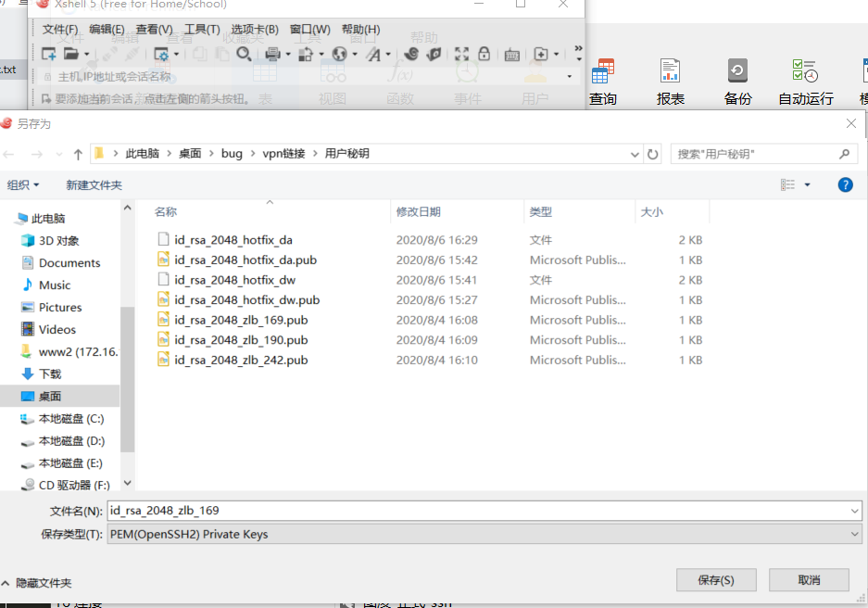Select file id_rsa_2048_hotfix_dw.pub
Screen dimensions: 868x608
point(246,300)
